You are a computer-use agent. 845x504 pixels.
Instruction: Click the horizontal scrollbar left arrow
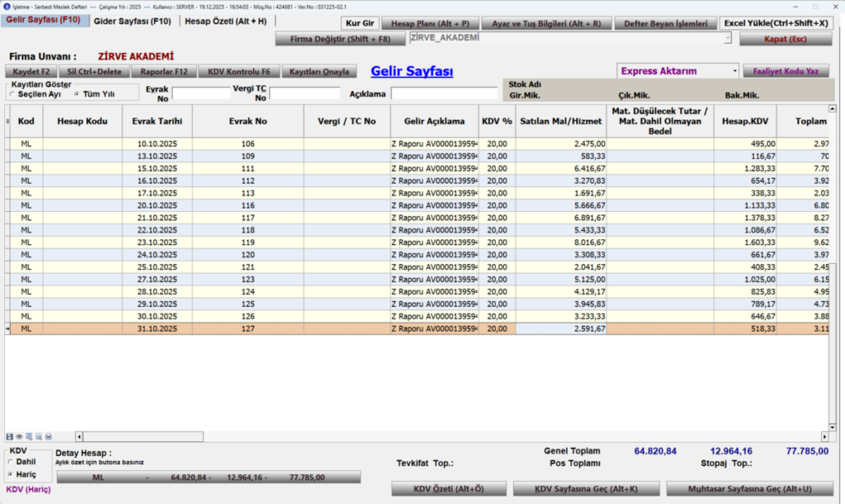pyautogui.click(x=79, y=436)
